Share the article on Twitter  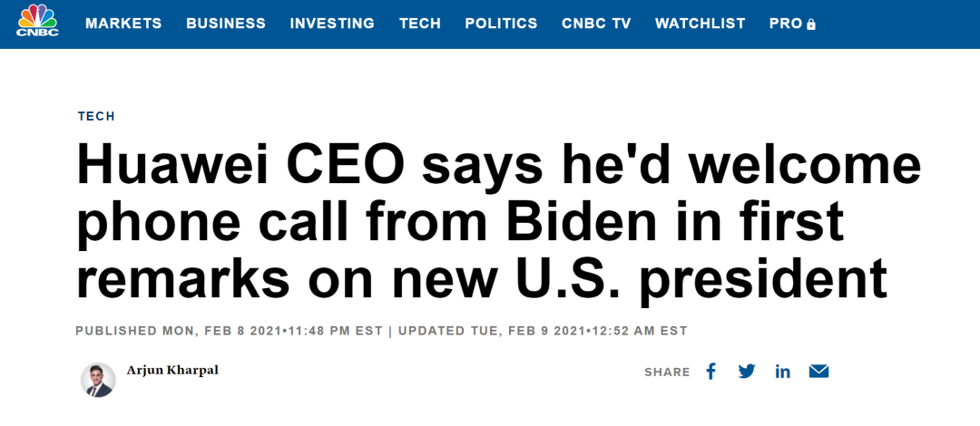pyautogui.click(x=747, y=372)
